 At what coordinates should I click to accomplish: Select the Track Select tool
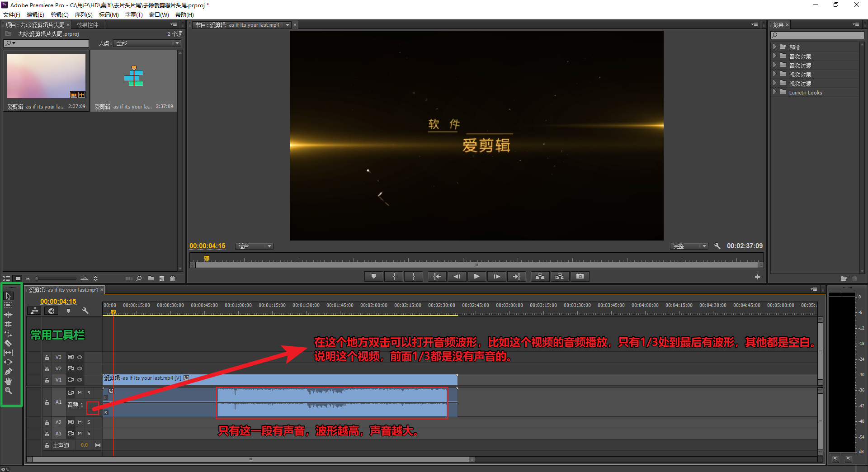(x=8, y=305)
